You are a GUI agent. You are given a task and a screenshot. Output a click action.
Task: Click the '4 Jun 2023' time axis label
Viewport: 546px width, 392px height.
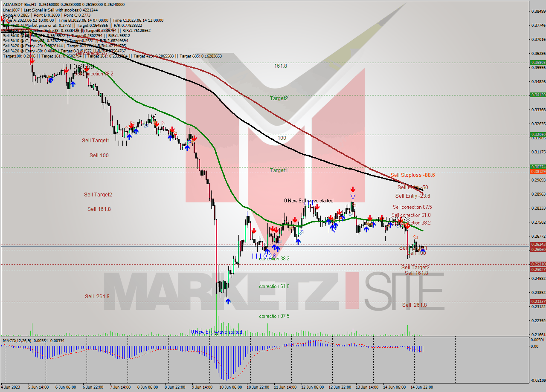click(x=10, y=387)
